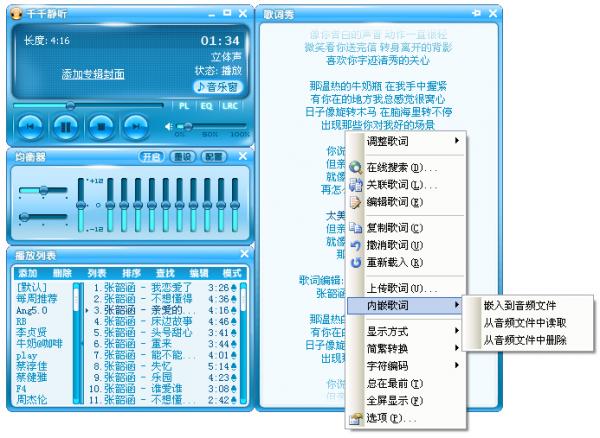Toggle the LRC lyrics window button
Image resolution: width=600 pixels, height=438 pixels.
coord(230,106)
